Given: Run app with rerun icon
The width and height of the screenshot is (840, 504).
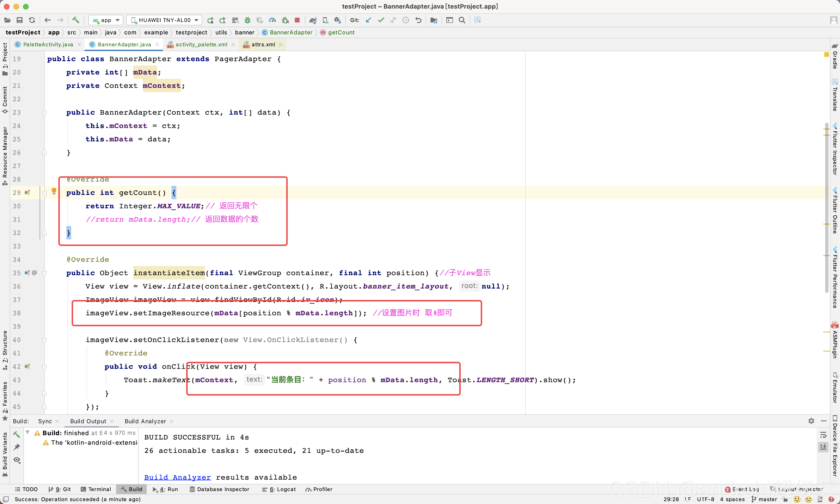Looking at the screenshot, I should [x=210, y=20].
